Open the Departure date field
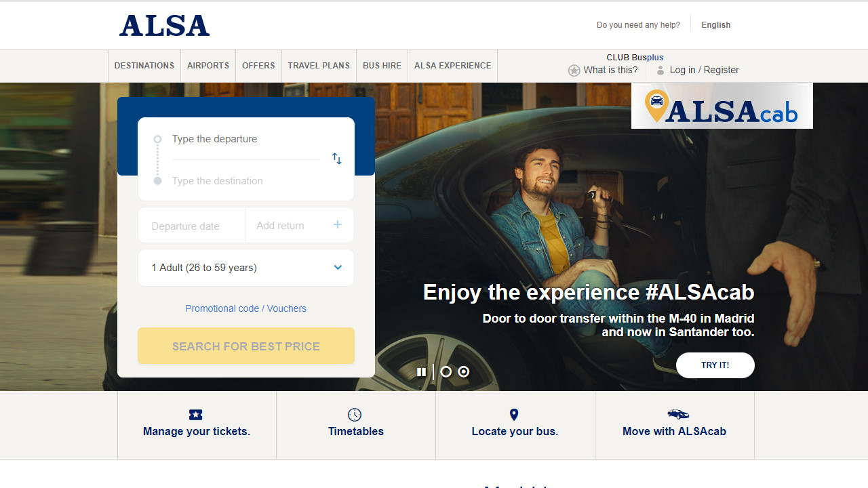Viewport: 868px width, 488px height. 192,226
